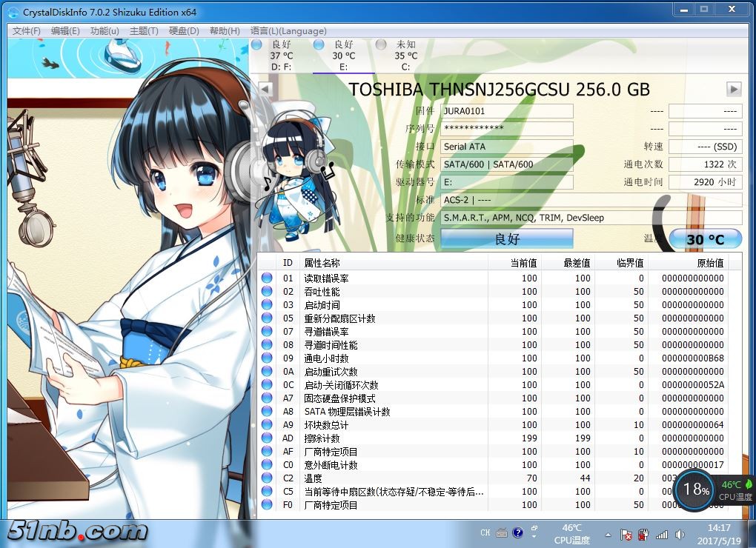The image size is (756, 548).
Task: Open the 功能(u) menu
Action: point(105,31)
